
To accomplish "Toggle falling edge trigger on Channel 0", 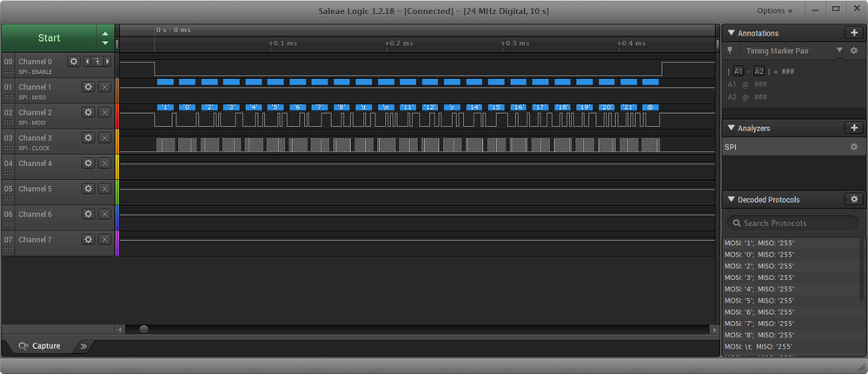I will pyautogui.click(x=96, y=62).
